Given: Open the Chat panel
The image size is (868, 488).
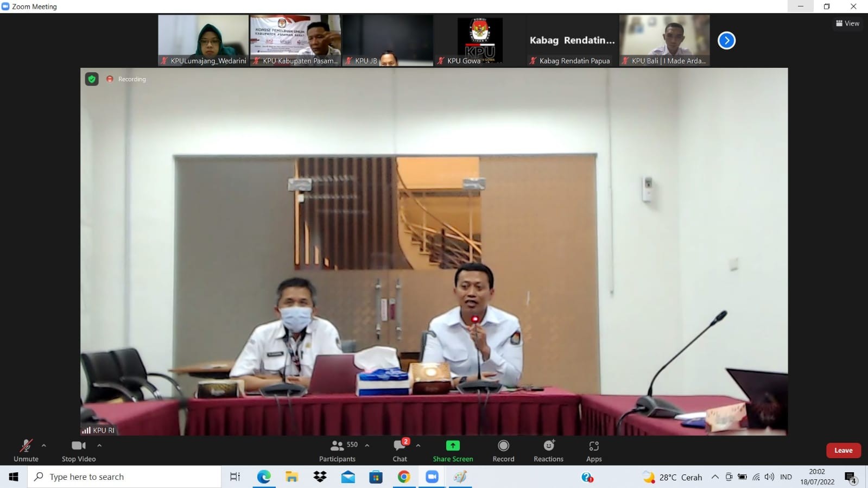Looking at the screenshot, I should [x=400, y=450].
